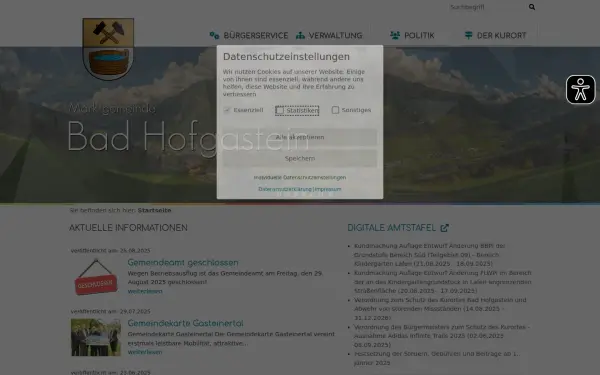Open the Gemeindekarte Gasteinertal article title
The height and width of the screenshot is (375, 600).
[185, 323]
